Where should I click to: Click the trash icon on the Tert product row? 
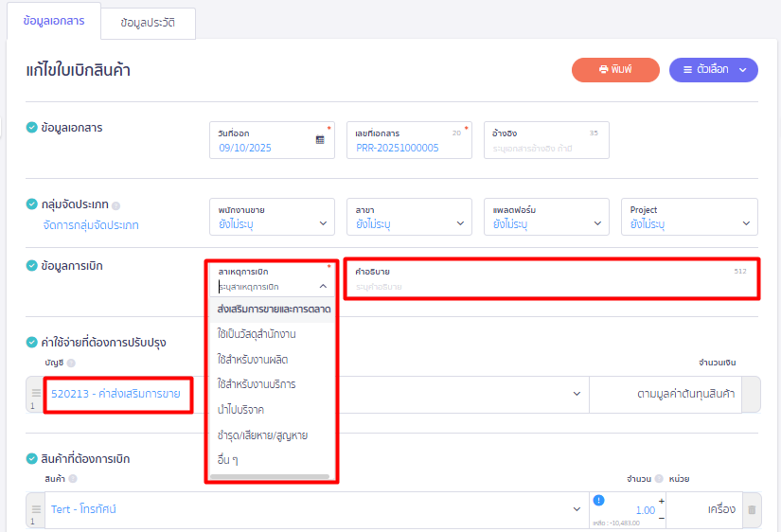[x=752, y=510]
